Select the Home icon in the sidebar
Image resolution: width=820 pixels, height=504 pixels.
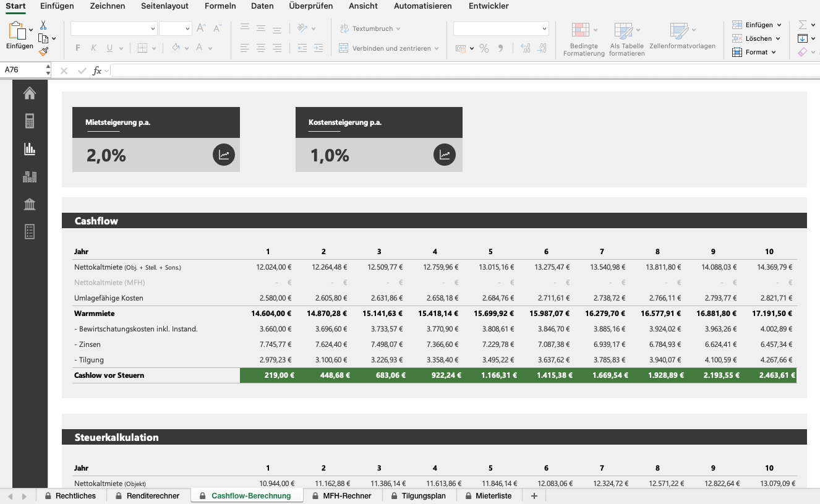point(29,93)
